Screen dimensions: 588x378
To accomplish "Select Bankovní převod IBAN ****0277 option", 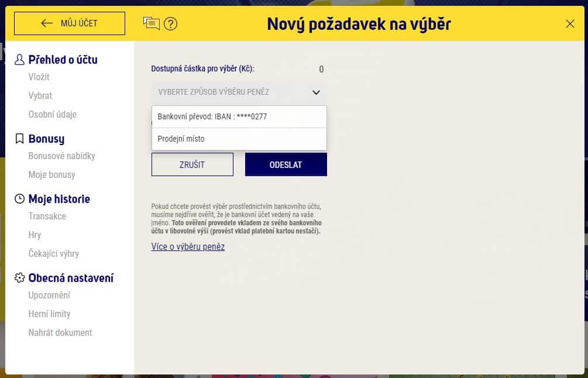I will pos(239,116).
